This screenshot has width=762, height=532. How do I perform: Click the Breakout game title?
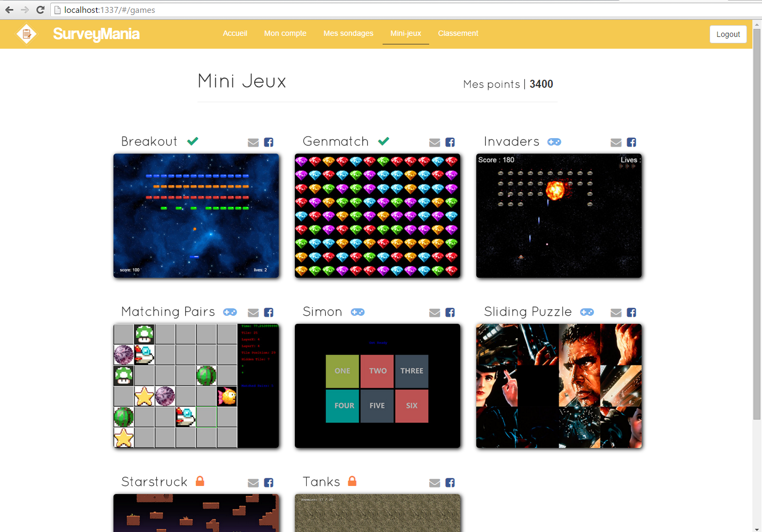pyautogui.click(x=149, y=141)
